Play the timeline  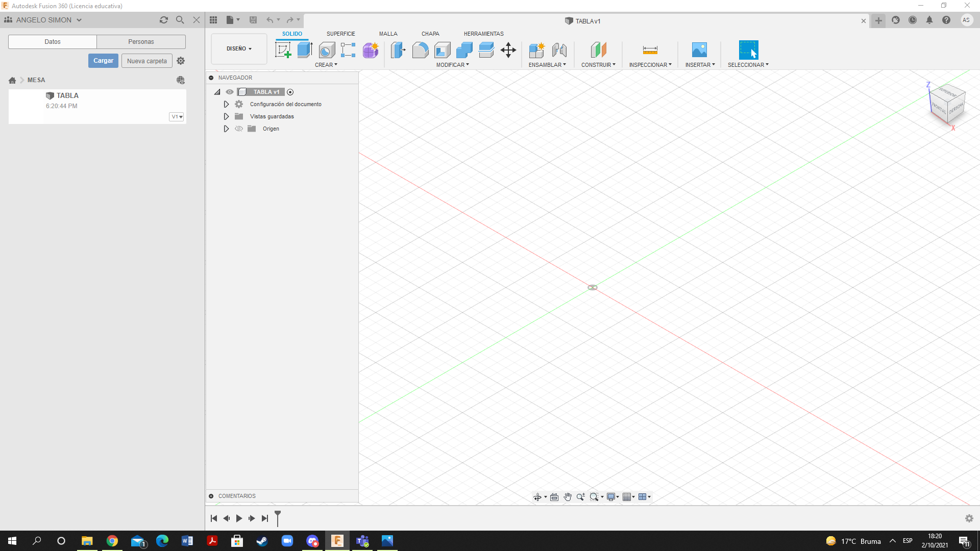pyautogui.click(x=239, y=518)
